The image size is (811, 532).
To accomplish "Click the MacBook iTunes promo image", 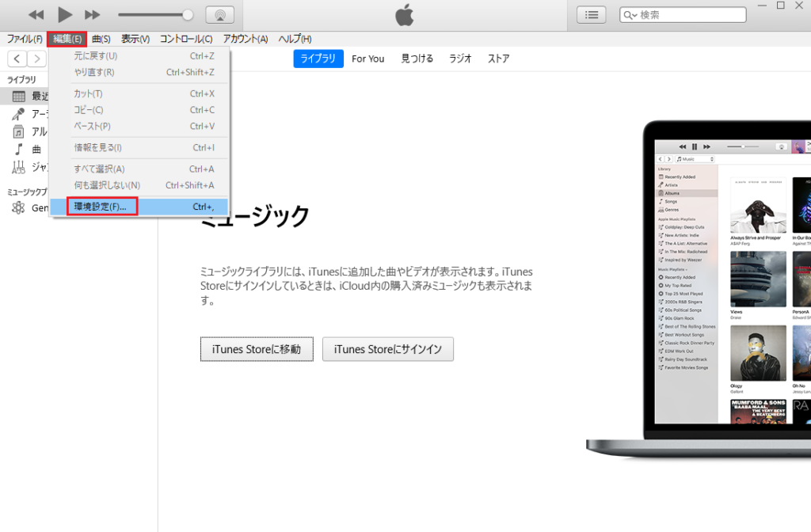I will click(699, 290).
